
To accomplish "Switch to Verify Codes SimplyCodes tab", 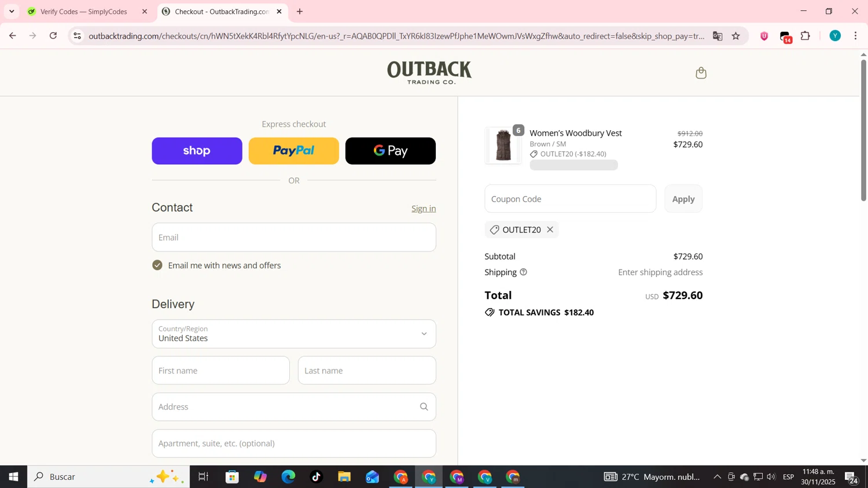I will coord(84,12).
